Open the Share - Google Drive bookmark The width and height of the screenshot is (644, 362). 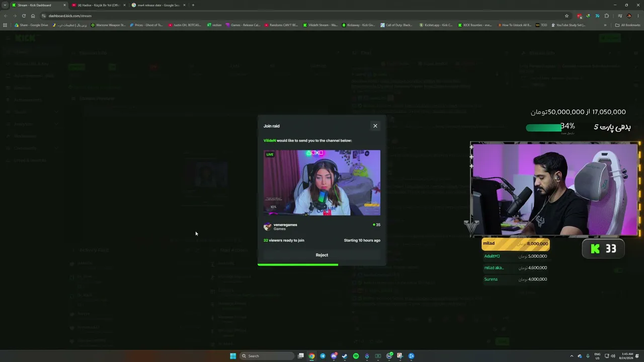tap(32, 25)
